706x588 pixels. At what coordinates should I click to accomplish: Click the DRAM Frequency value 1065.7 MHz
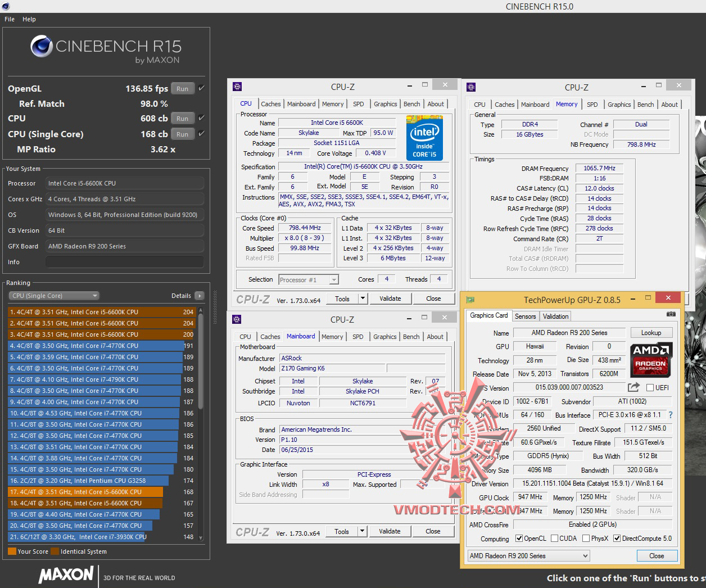tap(600, 168)
